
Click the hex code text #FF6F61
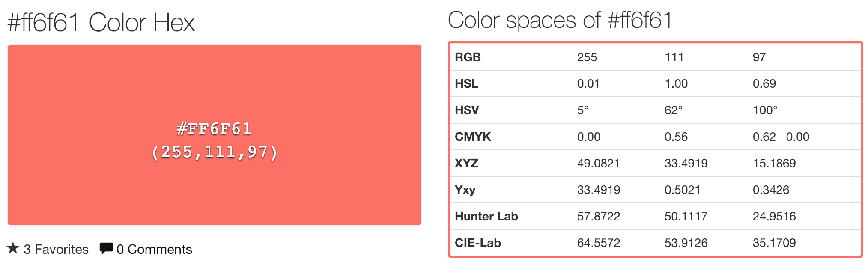click(x=214, y=128)
